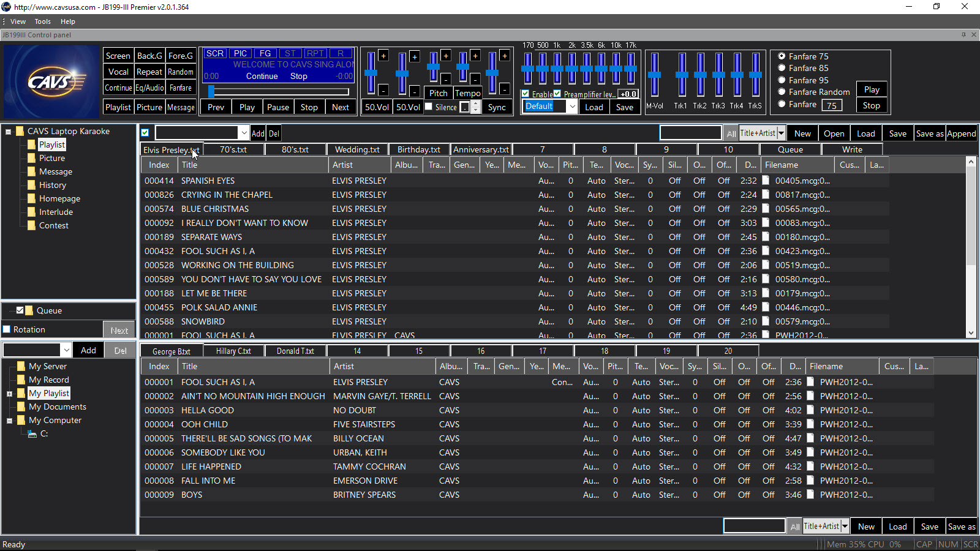Viewport: 980px width, 551px height.
Task: Switch to Hillary C.txt tab
Action: coord(233,351)
